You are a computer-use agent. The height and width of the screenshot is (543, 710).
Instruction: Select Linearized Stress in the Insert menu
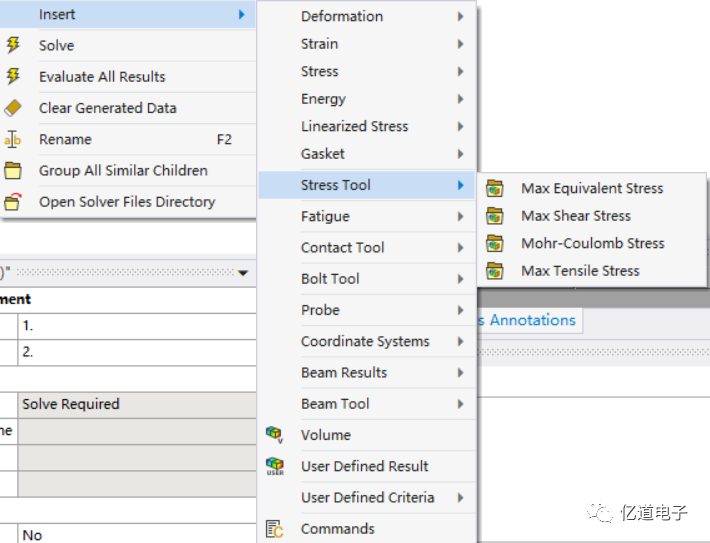click(x=367, y=126)
